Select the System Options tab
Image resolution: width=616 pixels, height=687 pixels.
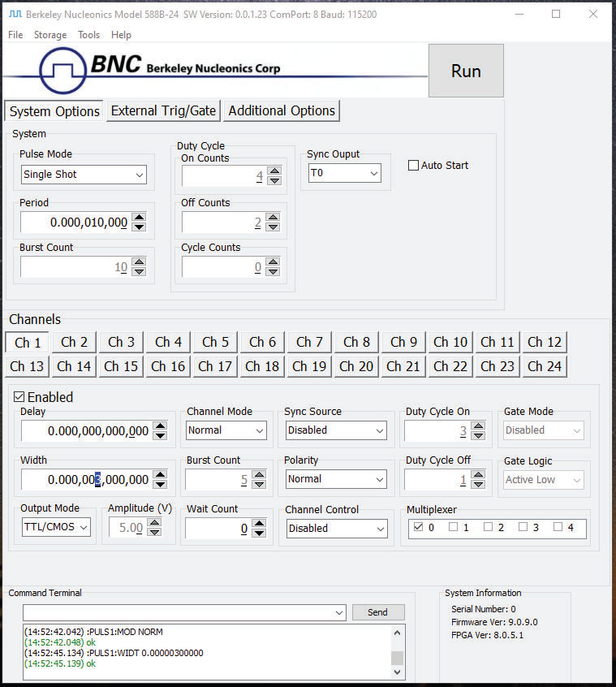point(54,111)
